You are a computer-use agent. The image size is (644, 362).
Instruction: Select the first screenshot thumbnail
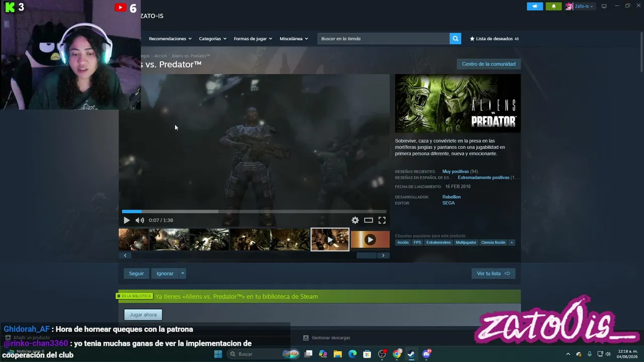pos(133,239)
